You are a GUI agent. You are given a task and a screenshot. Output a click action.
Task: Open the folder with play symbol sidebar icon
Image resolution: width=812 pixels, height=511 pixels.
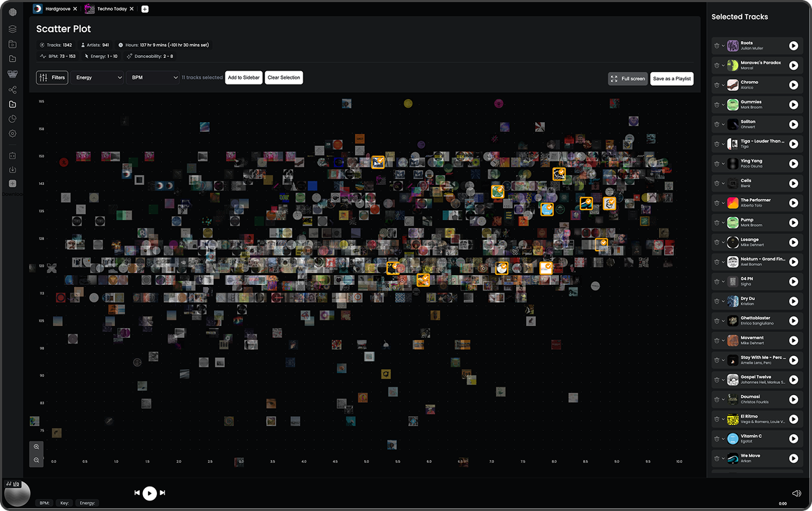[x=13, y=45]
